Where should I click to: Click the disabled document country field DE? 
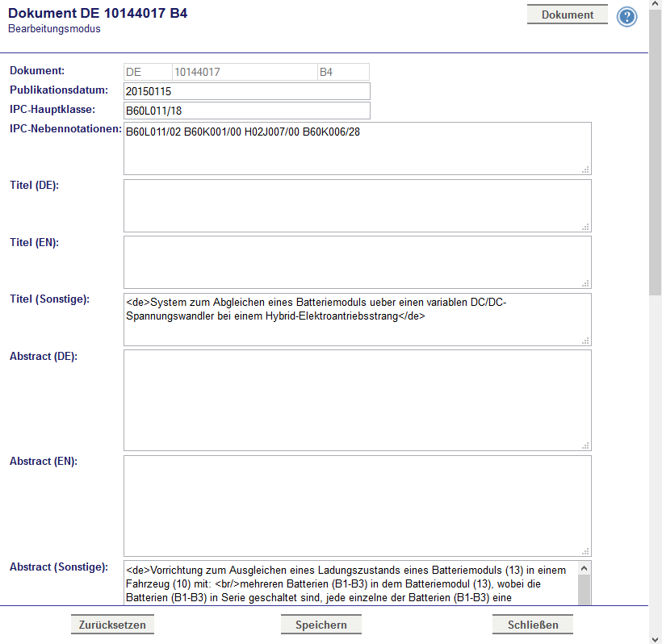click(148, 72)
